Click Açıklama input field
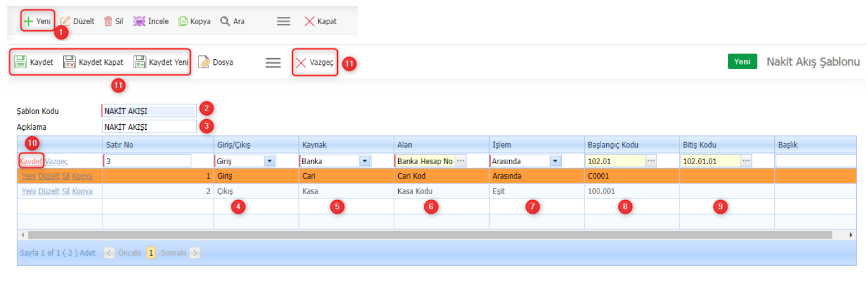This screenshot has width=868, height=281. (x=149, y=127)
